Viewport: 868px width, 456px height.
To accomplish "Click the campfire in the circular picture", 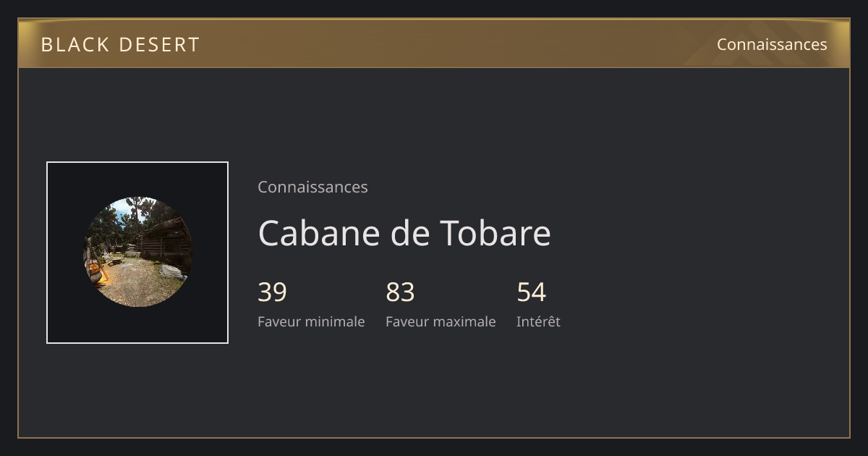I will coord(97,273).
